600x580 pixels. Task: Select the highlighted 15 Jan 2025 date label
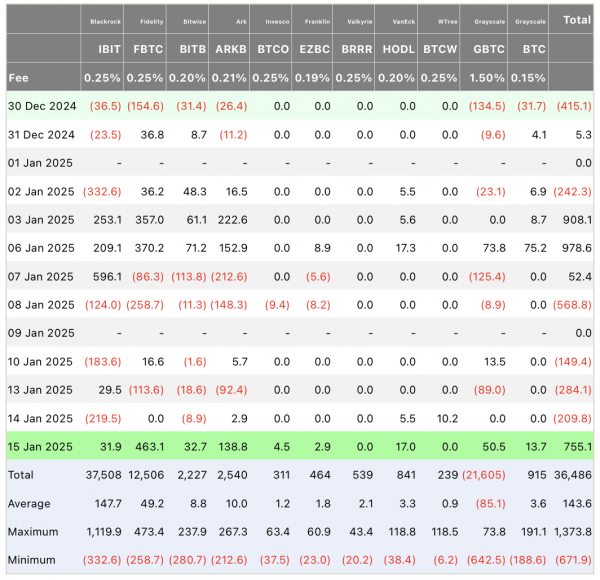(x=40, y=447)
